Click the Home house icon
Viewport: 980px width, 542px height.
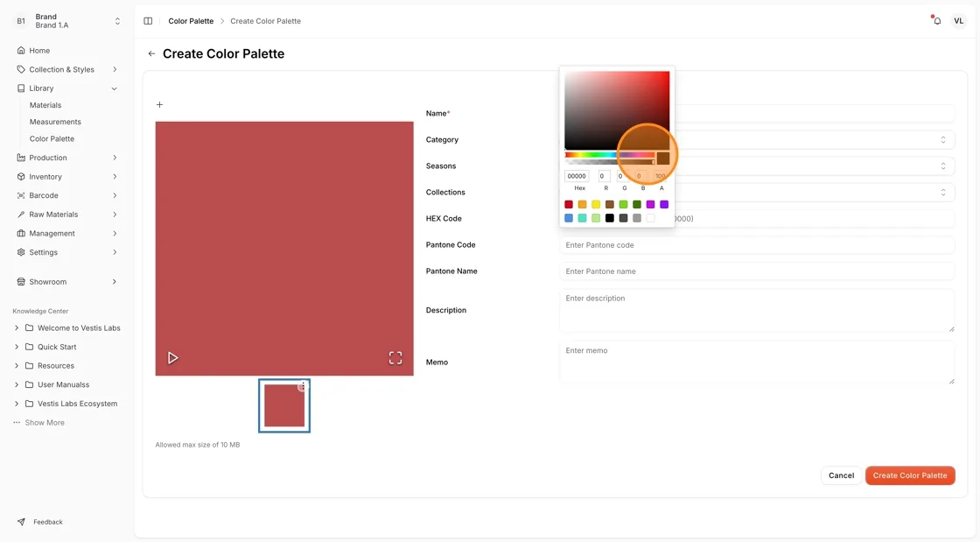click(21, 50)
